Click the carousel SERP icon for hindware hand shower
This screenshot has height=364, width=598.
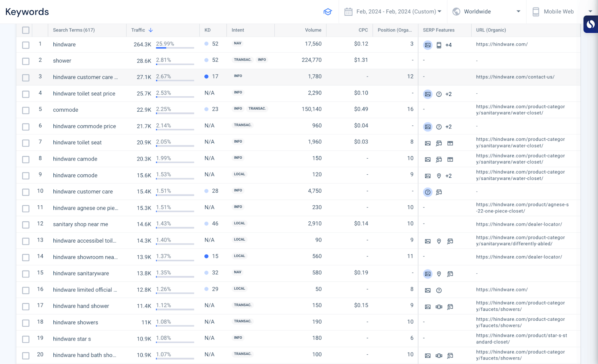[439, 307]
